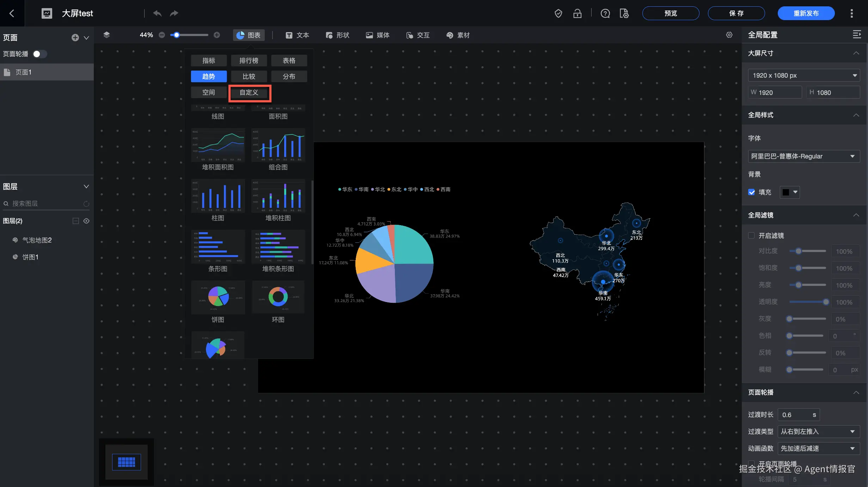This screenshot has height=487, width=868.
Task: Click the layers stack icon in toolbar
Action: 106,35
